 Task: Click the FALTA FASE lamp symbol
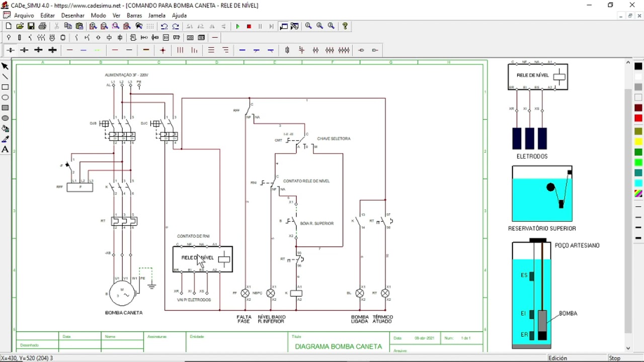pyautogui.click(x=245, y=293)
